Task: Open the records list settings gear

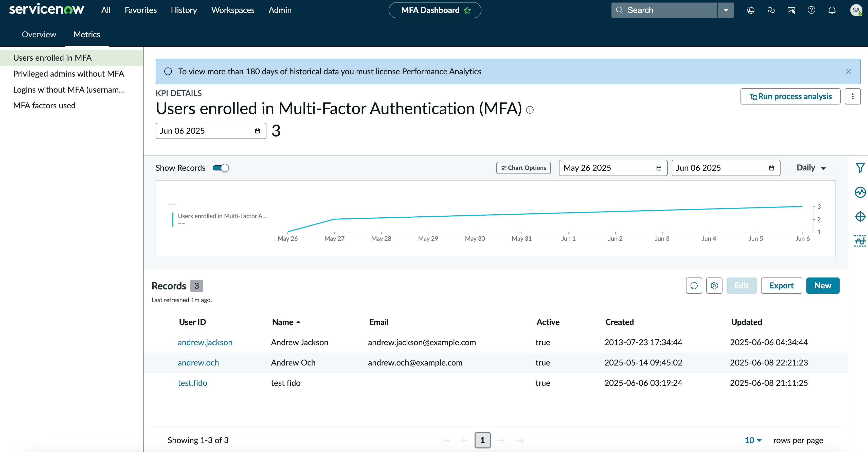Action: pos(714,286)
